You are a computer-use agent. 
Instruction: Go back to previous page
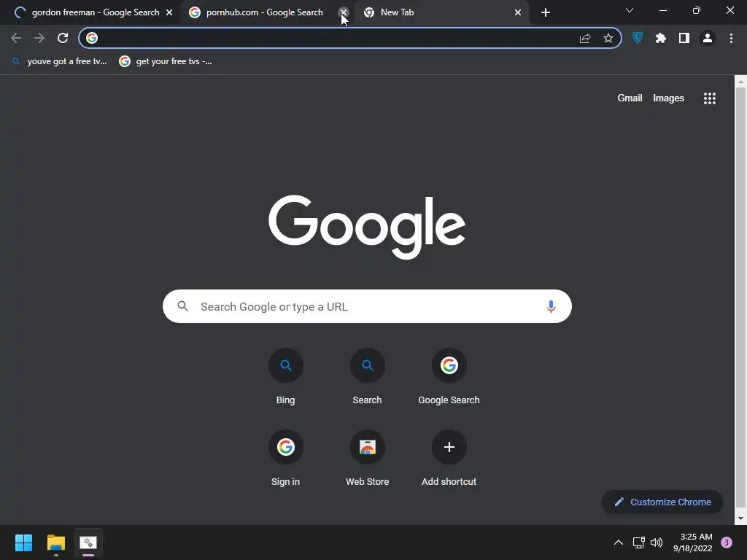[16, 38]
